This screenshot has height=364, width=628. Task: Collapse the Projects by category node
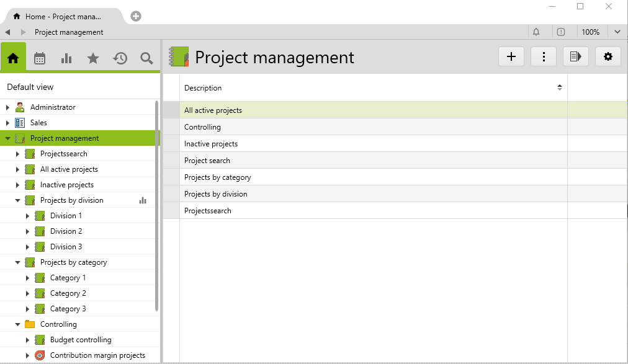(x=17, y=262)
